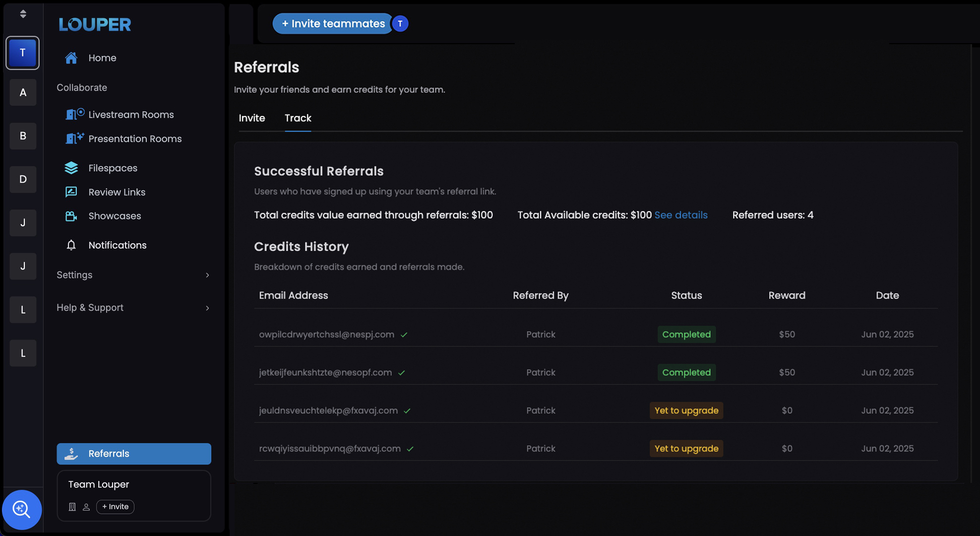The height and width of the screenshot is (536, 980).
Task: Select the Referrals dollar-hand icon
Action: [71, 453]
